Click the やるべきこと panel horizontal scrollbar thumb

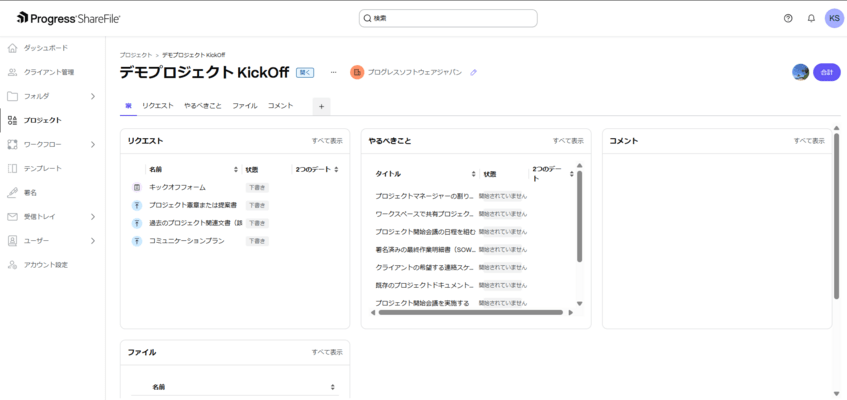point(470,312)
